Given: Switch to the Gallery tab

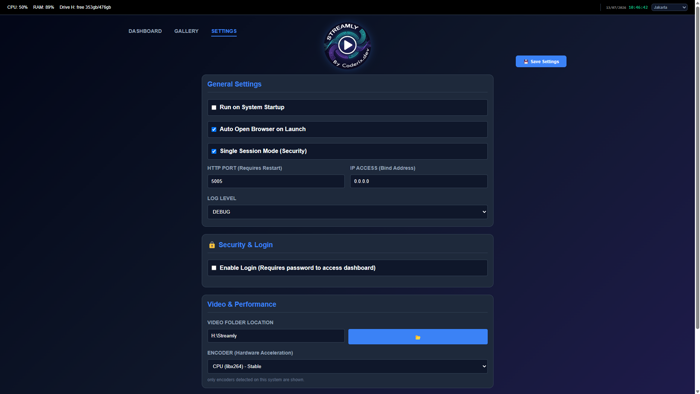Looking at the screenshot, I should point(186,31).
